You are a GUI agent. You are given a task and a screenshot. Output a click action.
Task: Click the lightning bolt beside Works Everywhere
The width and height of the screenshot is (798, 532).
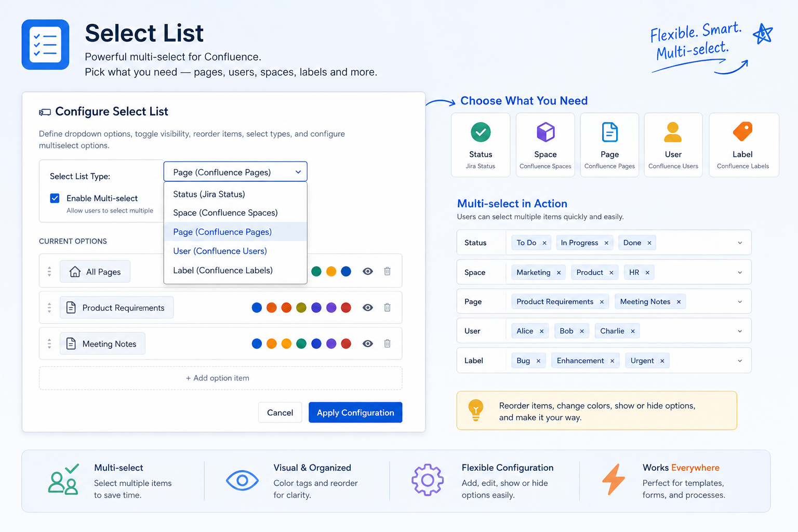coord(614,479)
